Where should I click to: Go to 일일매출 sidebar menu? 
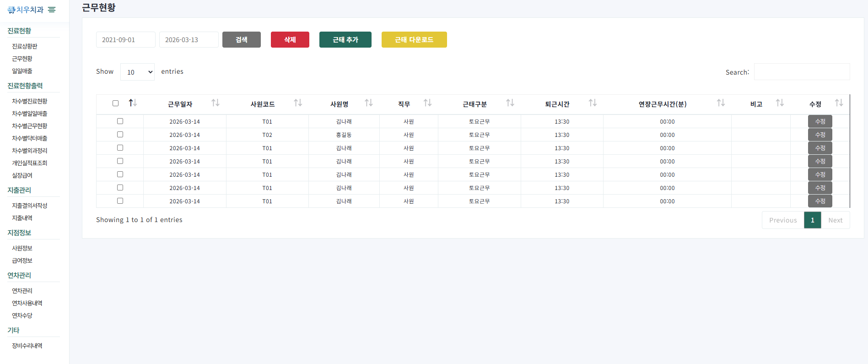click(x=22, y=71)
